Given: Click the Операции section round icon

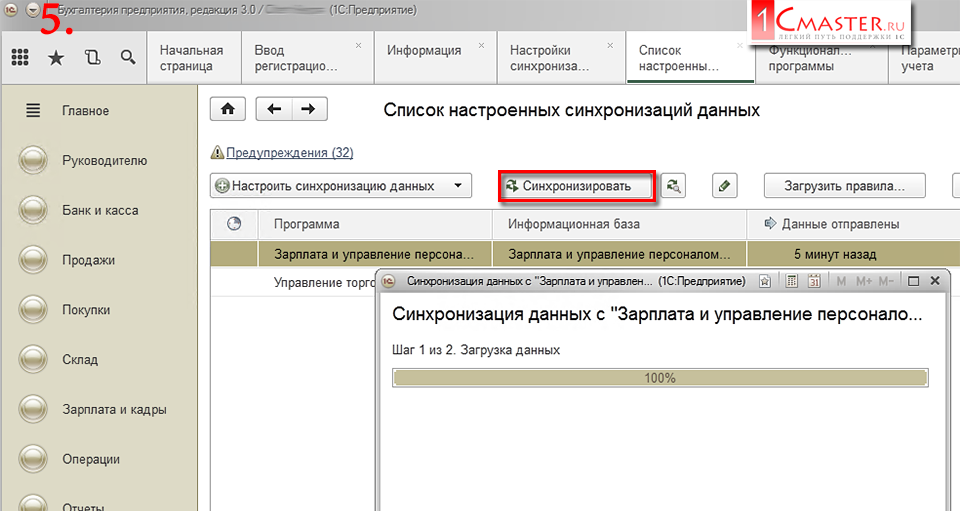Looking at the screenshot, I should coord(33,459).
